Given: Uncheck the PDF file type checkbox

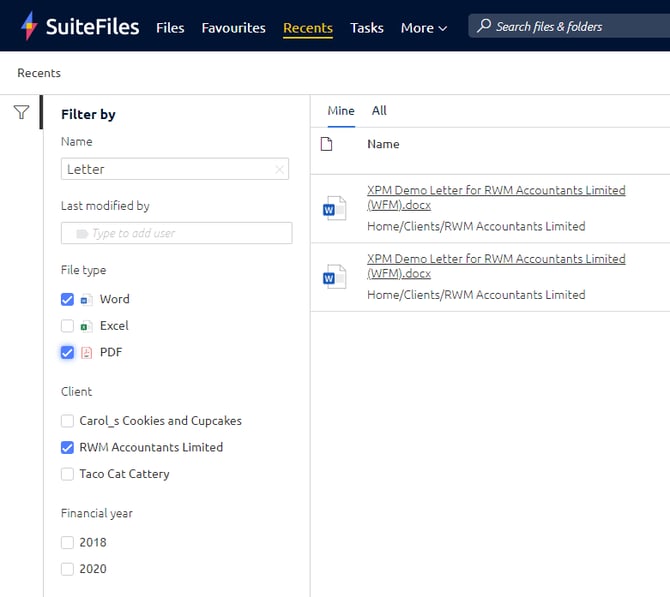Looking at the screenshot, I should (67, 353).
